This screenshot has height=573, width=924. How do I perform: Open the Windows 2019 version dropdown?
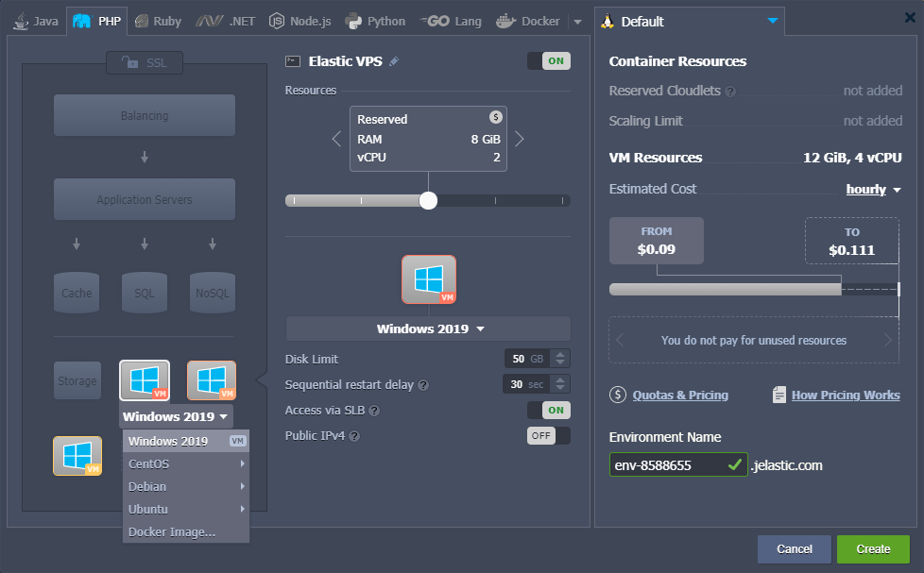coord(428,329)
